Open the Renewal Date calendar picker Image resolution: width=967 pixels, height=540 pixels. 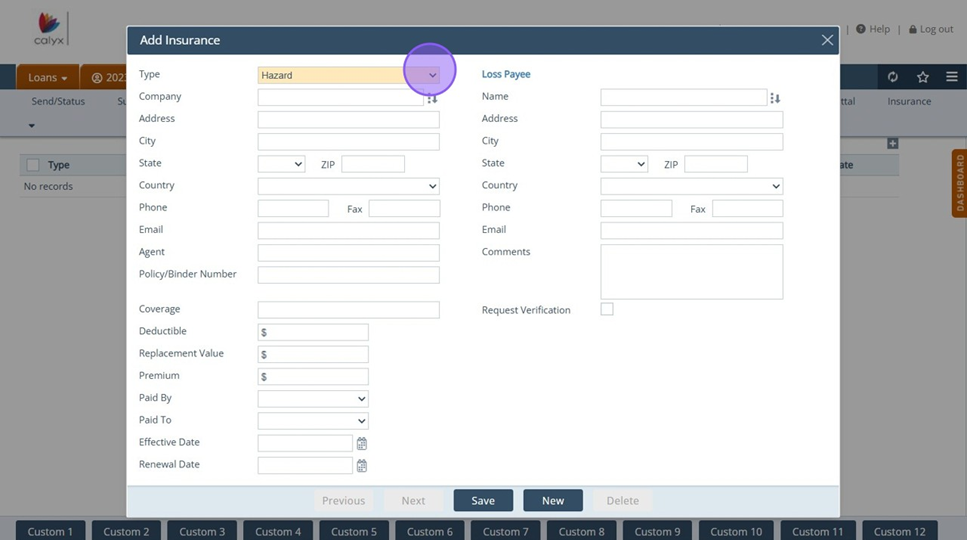pos(362,466)
